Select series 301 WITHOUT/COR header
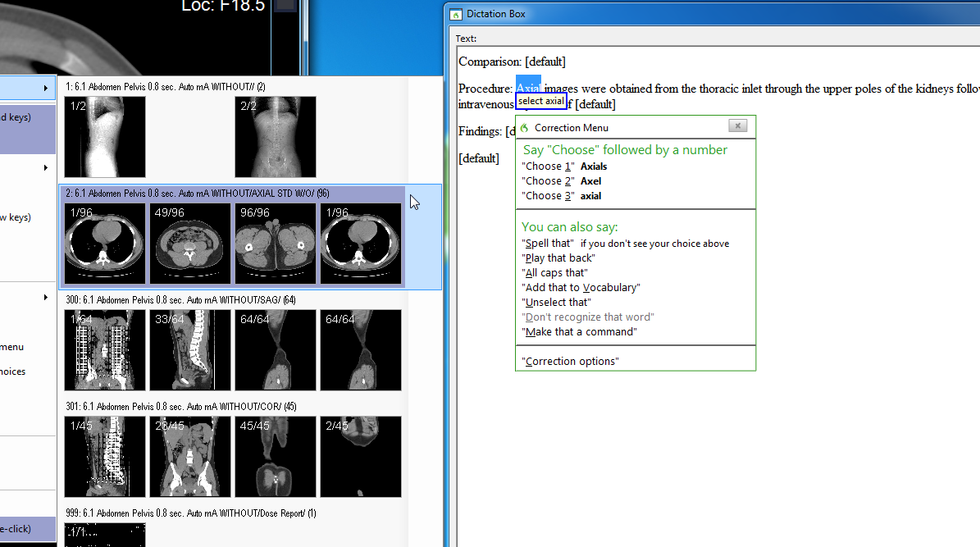Viewport: 980px width, 547px height. pyautogui.click(x=181, y=407)
